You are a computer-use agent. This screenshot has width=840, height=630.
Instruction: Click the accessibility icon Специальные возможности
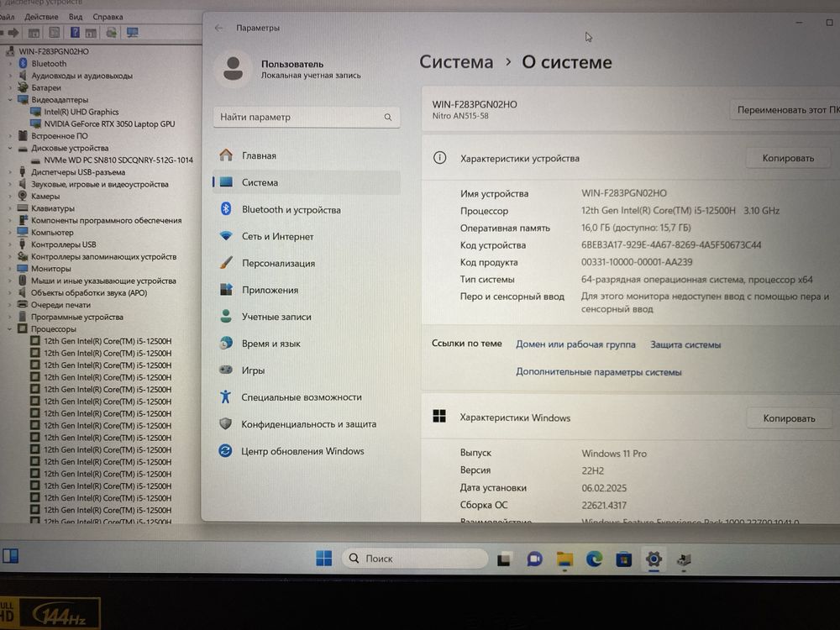(225, 396)
